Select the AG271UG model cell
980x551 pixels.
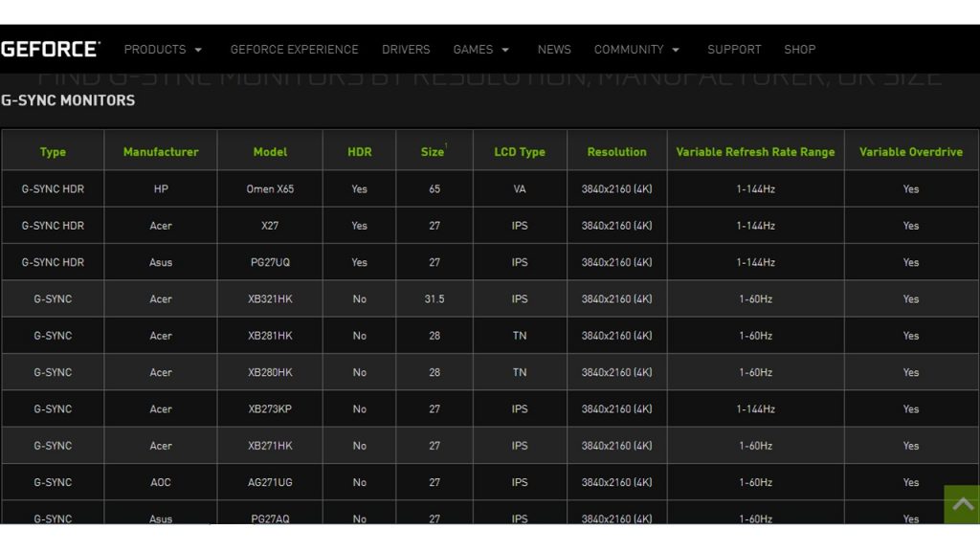270,482
